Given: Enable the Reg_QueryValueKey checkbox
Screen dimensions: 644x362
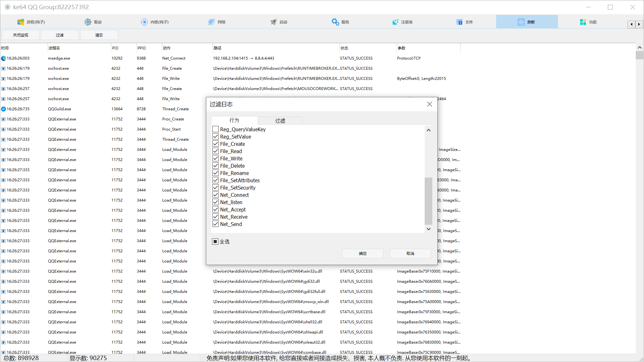Looking at the screenshot, I should coord(216,129).
